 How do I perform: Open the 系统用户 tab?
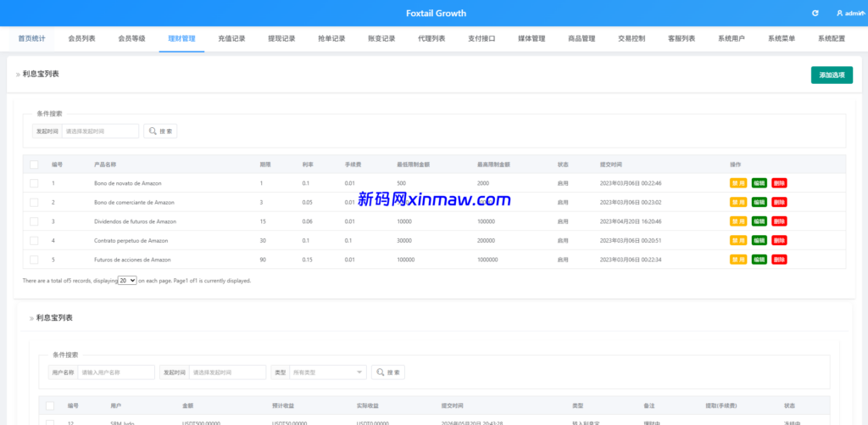[732, 39]
